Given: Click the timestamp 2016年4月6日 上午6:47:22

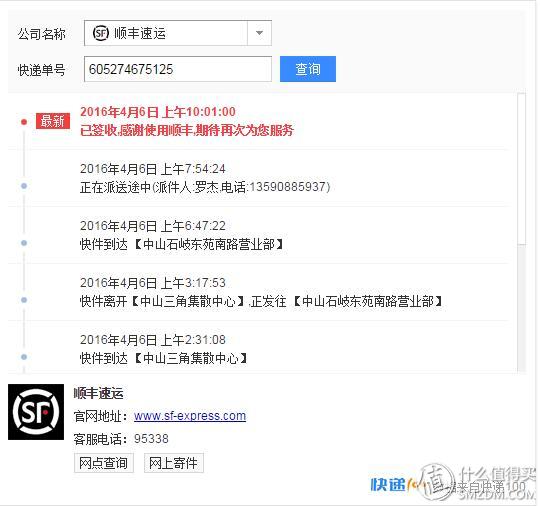Looking at the screenshot, I should [153, 226].
